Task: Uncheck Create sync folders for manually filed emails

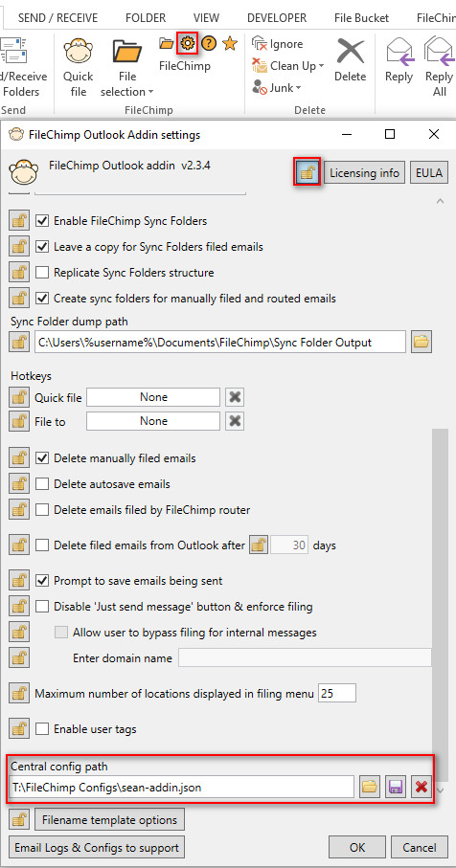Action: 42,299
